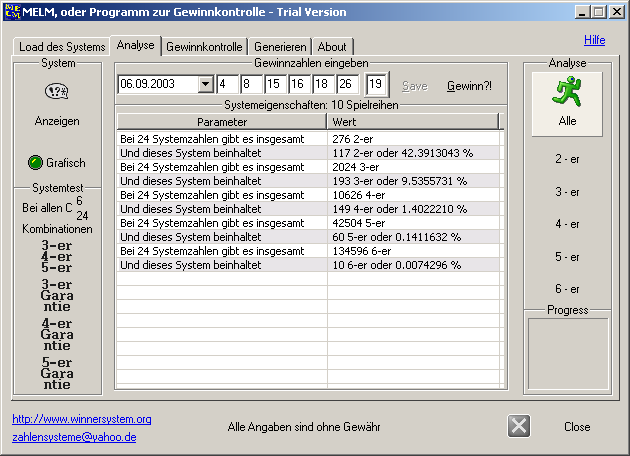This screenshot has width=630, height=456.
Task: Start the 3-er 4-er 5-er system test
Action: [57, 256]
